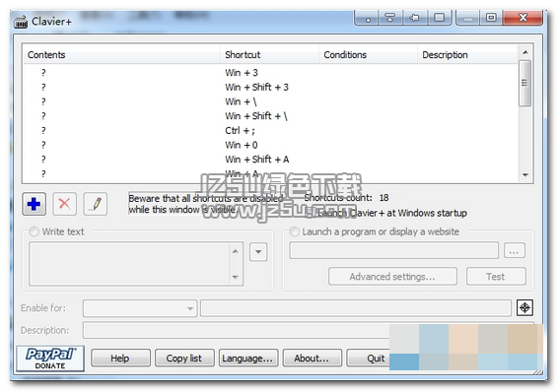
Task: Close the Clavier+ window
Action: tap(523, 18)
